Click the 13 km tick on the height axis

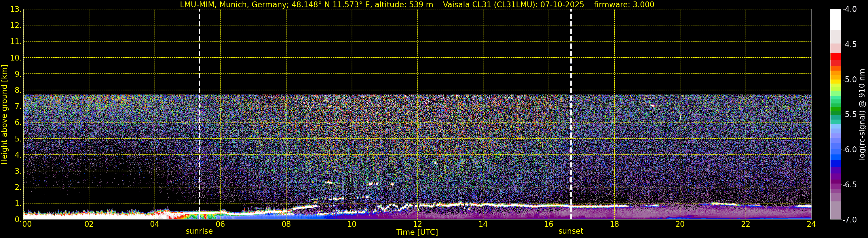[16, 10]
